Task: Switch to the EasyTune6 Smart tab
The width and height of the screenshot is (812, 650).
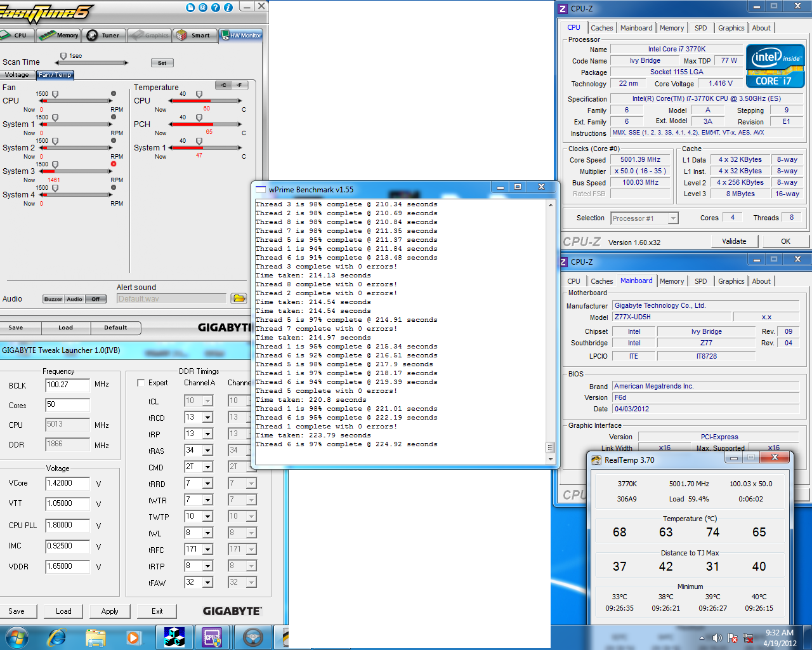Action: point(195,36)
